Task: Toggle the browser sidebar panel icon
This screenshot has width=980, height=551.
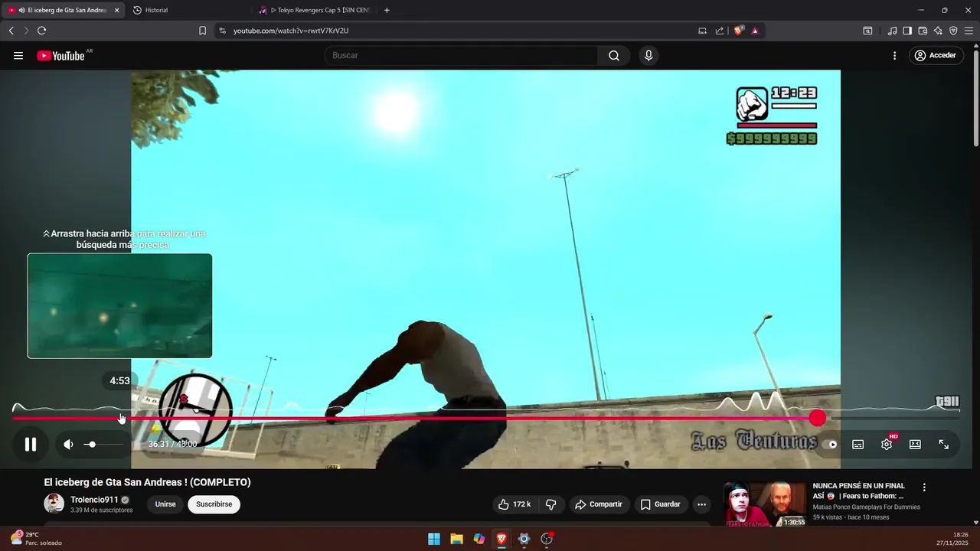Action: 907,31
